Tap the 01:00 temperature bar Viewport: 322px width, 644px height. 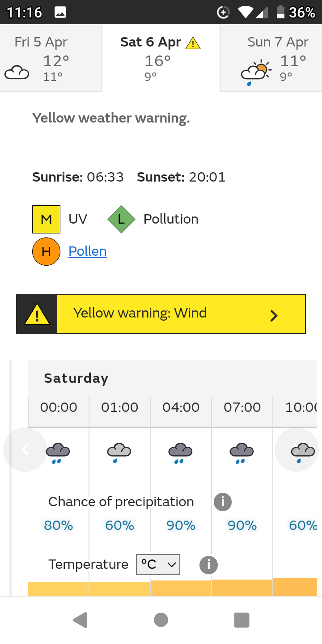[x=120, y=589]
